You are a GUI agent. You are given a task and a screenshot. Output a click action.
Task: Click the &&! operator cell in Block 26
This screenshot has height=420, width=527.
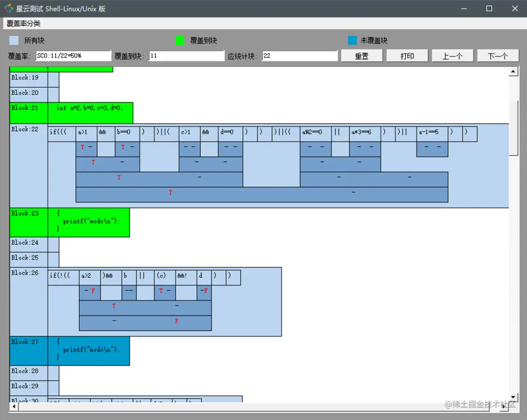pos(186,278)
